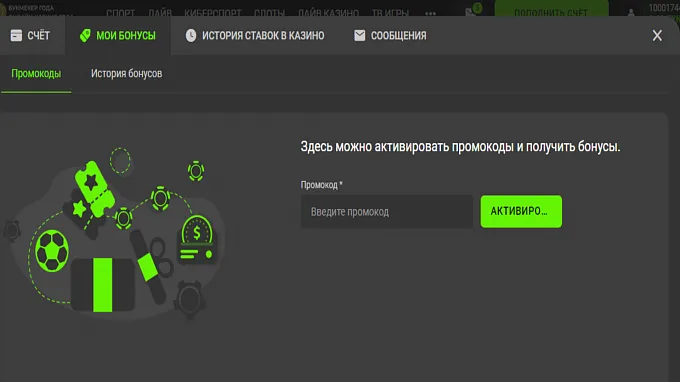Open the ТВ игры menu item
Screen dimensions: 680x382
click(x=390, y=12)
